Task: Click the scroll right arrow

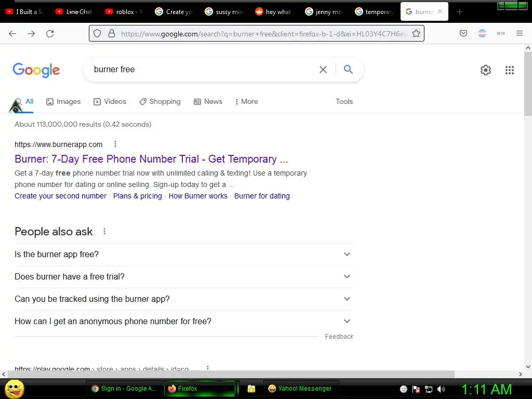Action: pos(521,374)
